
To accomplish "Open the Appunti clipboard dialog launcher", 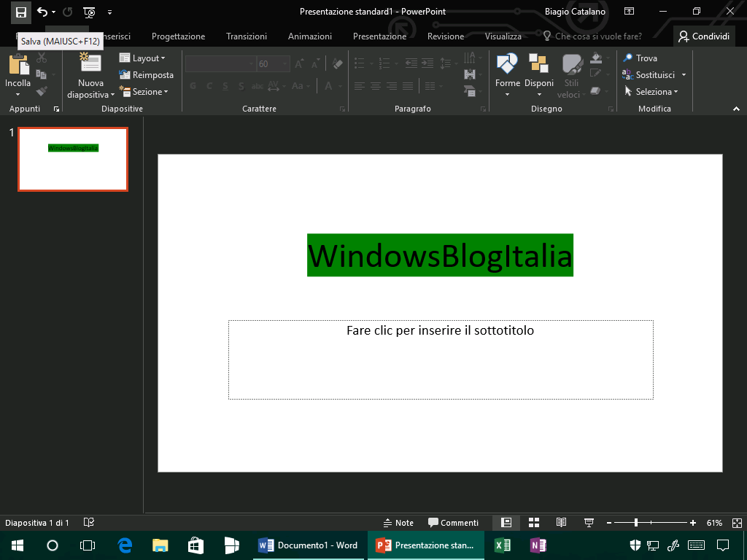I will [57, 109].
